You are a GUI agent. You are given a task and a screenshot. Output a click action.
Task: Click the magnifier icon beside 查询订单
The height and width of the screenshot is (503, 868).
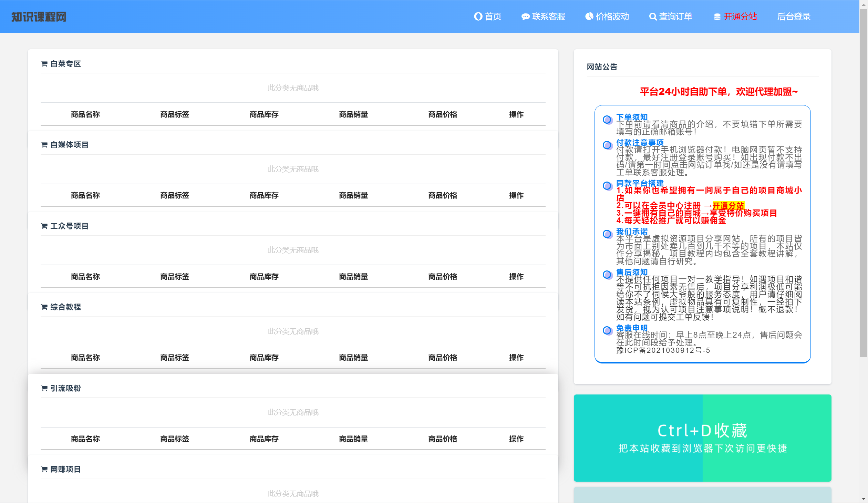[x=653, y=17]
